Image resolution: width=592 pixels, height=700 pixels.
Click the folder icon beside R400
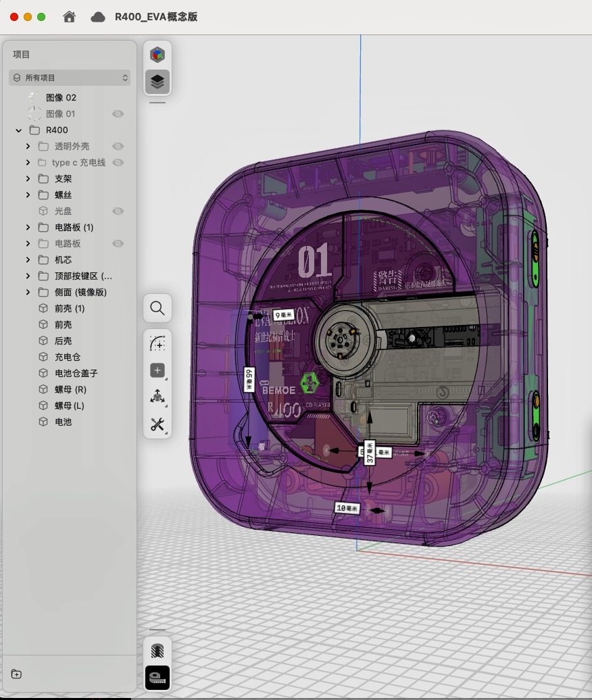(x=34, y=130)
